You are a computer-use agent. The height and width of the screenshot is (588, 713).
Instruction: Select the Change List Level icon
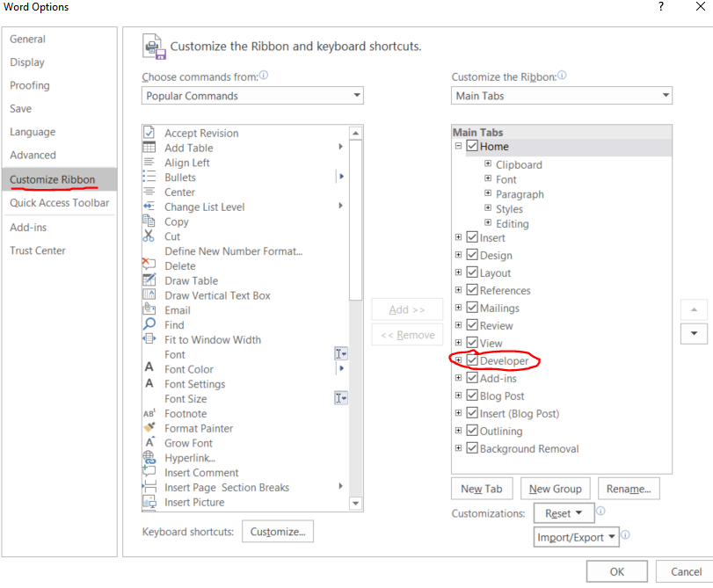pos(149,206)
